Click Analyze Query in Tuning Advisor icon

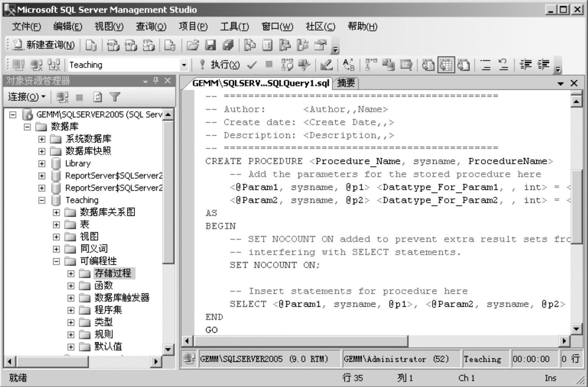(304, 65)
